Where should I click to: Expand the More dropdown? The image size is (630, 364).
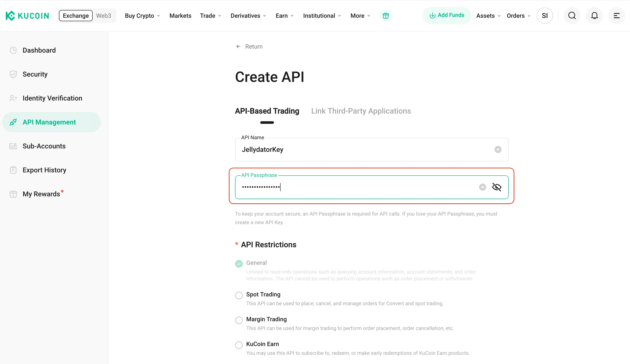point(360,16)
